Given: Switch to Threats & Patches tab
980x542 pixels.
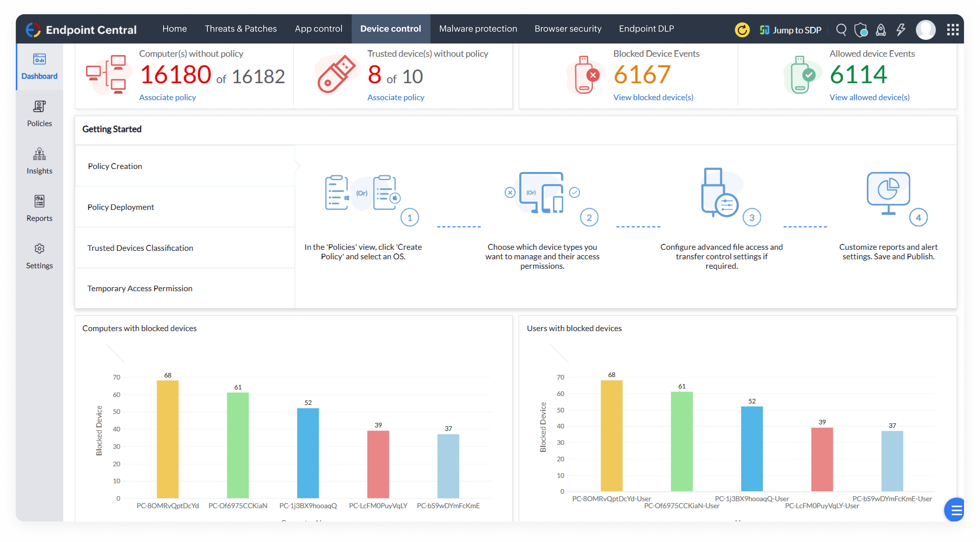Looking at the screenshot, I should (240, 29).
